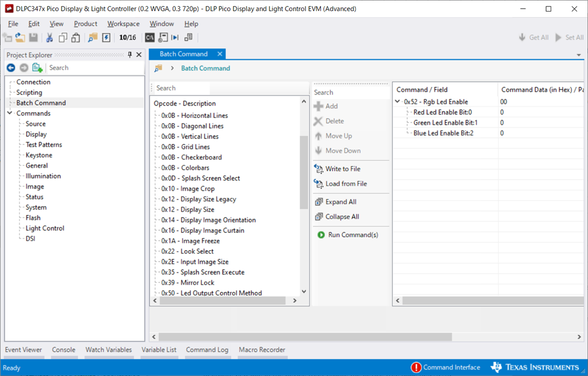Screen dimensions: 588x376
Task: Click the Move Up button
Action: click(333, 136)
